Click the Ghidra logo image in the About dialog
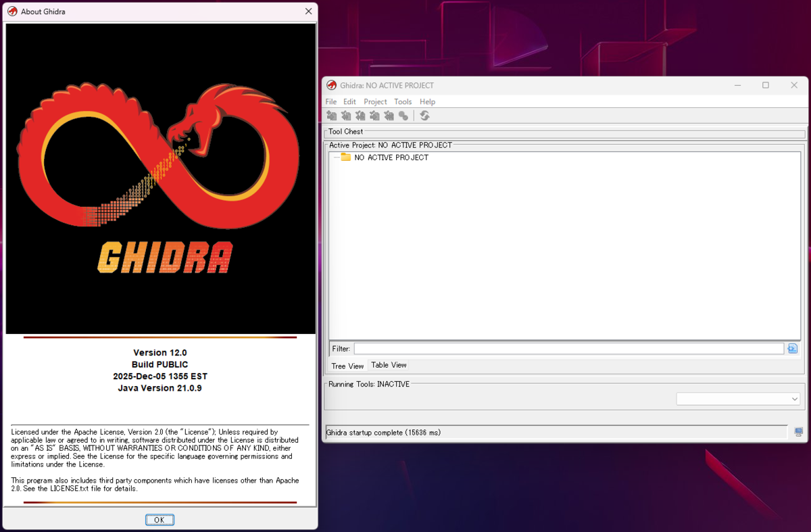Screen dimensions: 811x532 click(160, 179)
